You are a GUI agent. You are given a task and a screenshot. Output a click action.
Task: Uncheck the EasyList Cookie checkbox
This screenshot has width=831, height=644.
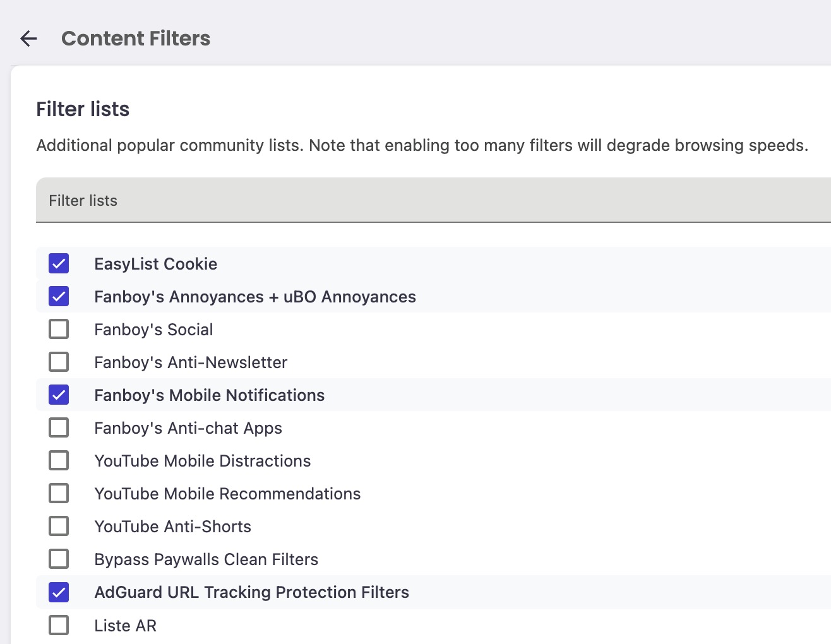coord(59,263)
